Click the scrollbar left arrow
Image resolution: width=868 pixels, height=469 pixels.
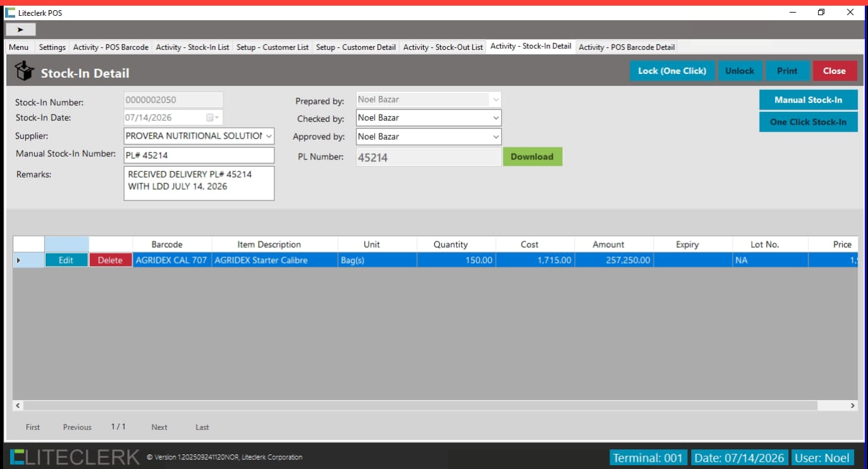(18, 406)
